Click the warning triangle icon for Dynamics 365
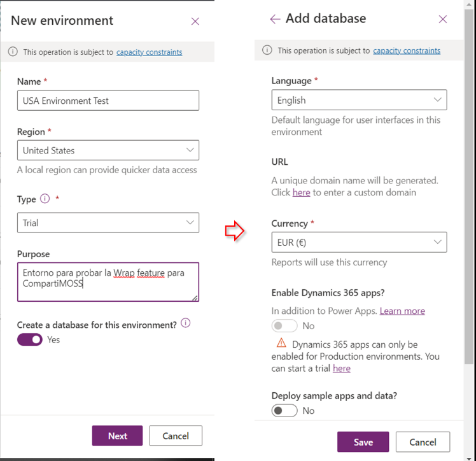 281,343
